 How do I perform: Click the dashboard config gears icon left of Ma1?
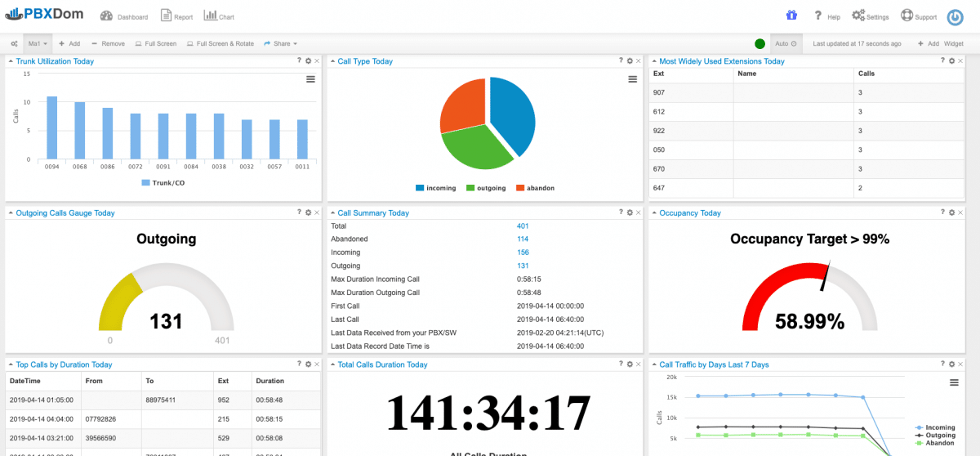14,43
